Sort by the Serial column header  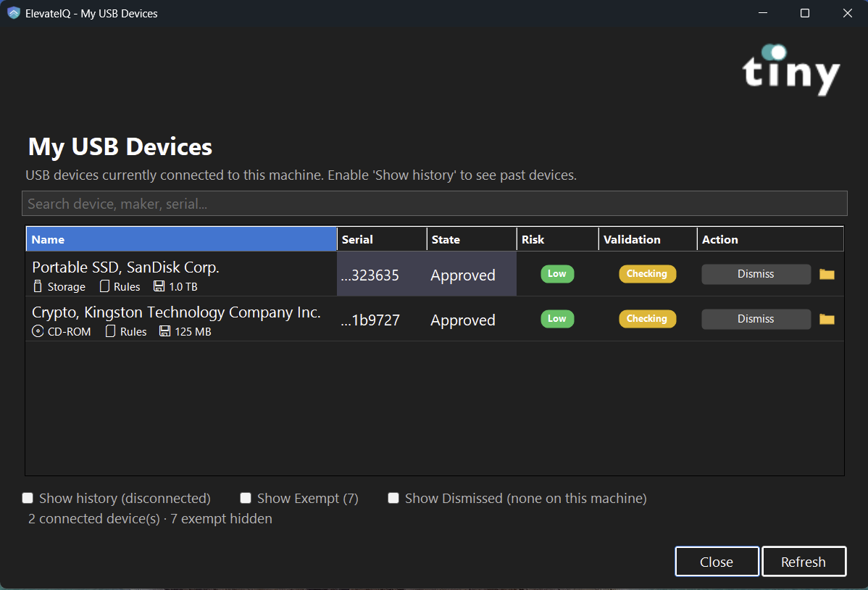click(x=382, y=239)
